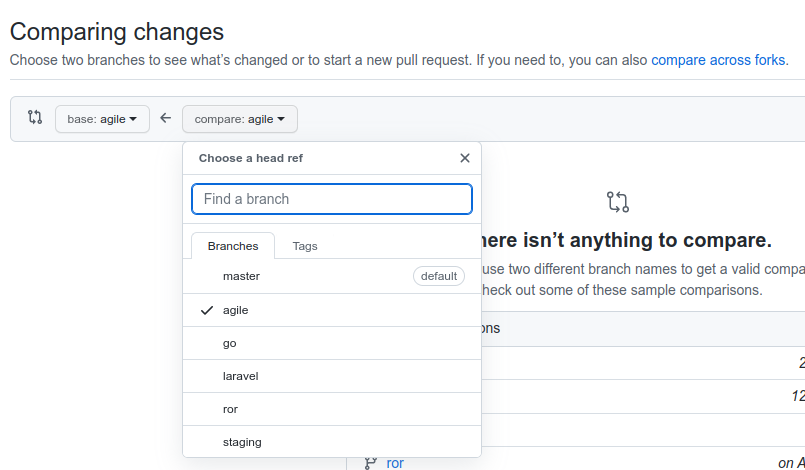Click the compare icon left of base selector
Image resolution: width=805 pixels, height=470 pixels.
click(35, 118)
